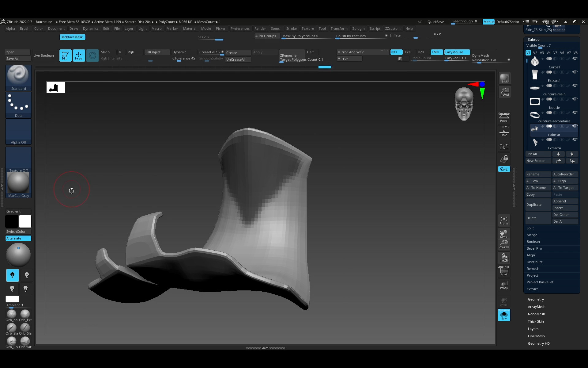Image resolution: width=588 pixels, height=368 pixels.
Task: Click the Duplicate subtool button
Action: coord(538,205)
